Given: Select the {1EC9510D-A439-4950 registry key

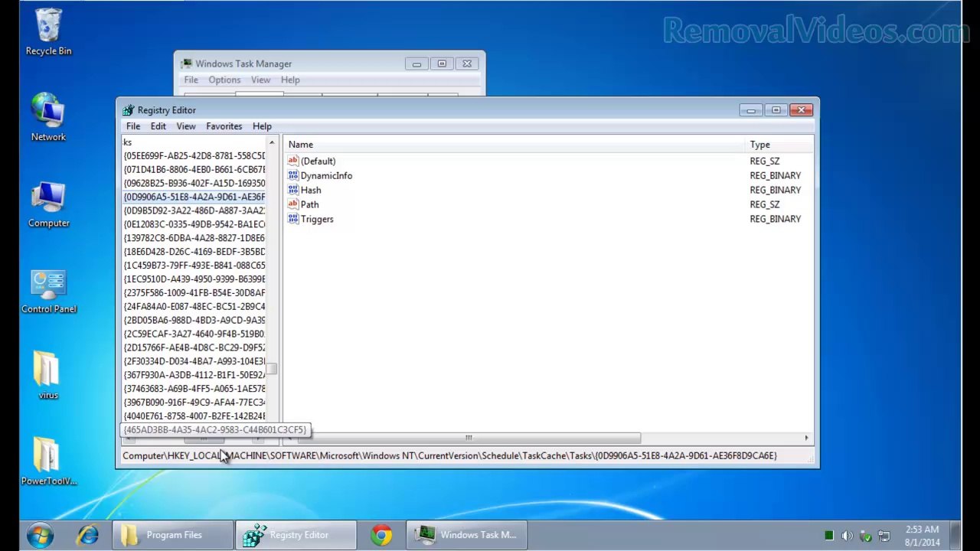Looking at the screenshot, I should tap(194, 279).
